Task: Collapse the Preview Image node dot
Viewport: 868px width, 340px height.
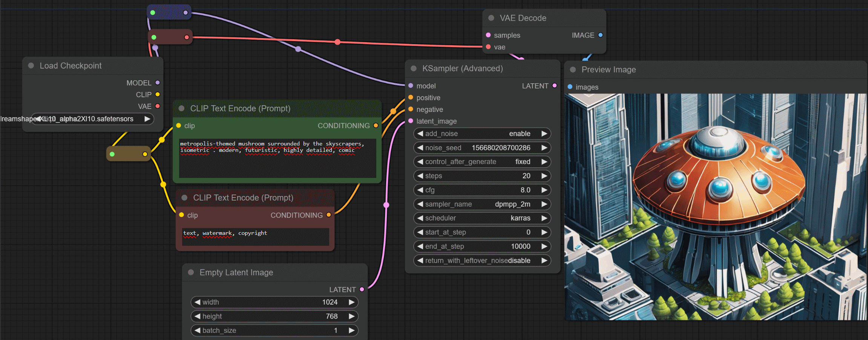Action: point(573,70)
